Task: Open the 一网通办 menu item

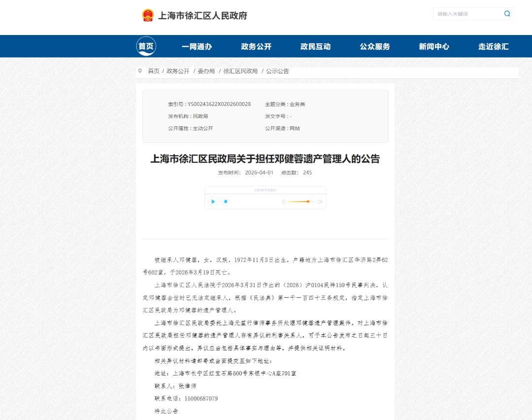Action: pos(197,46)
